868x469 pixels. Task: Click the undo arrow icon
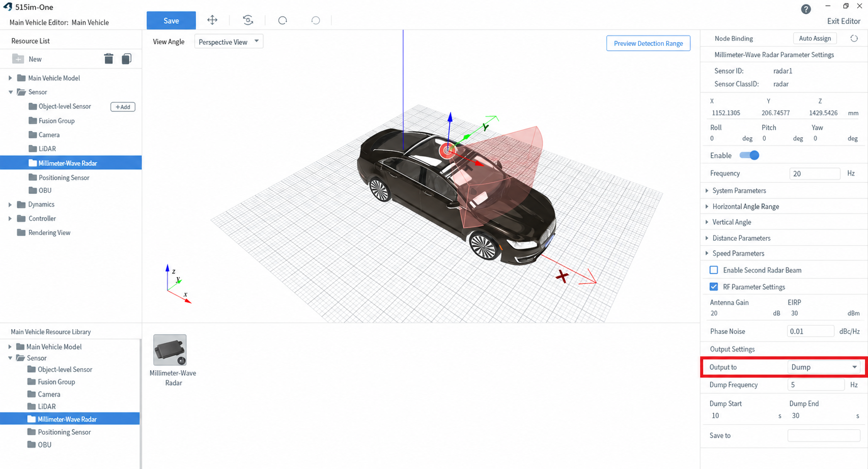pos(283,20)
